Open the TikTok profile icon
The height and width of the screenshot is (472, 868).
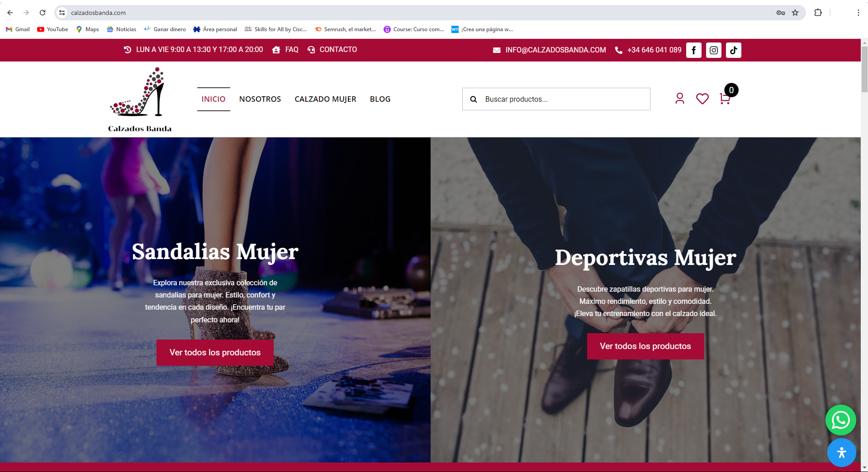tap(733, 50)
